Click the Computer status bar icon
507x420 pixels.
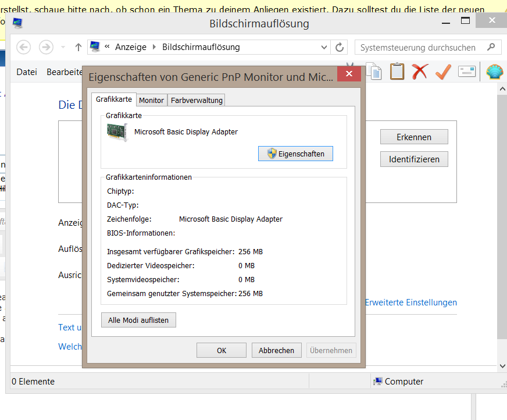coord(378,382)
